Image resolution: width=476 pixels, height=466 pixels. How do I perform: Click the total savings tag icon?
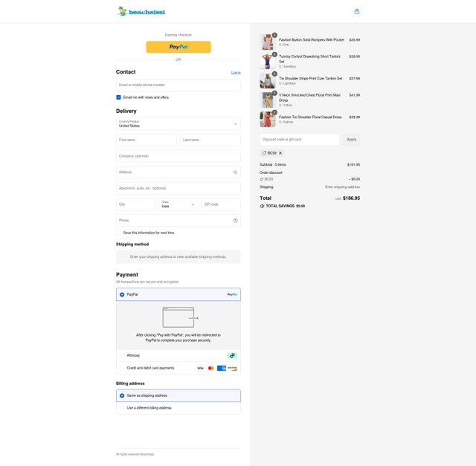[262, 206]
